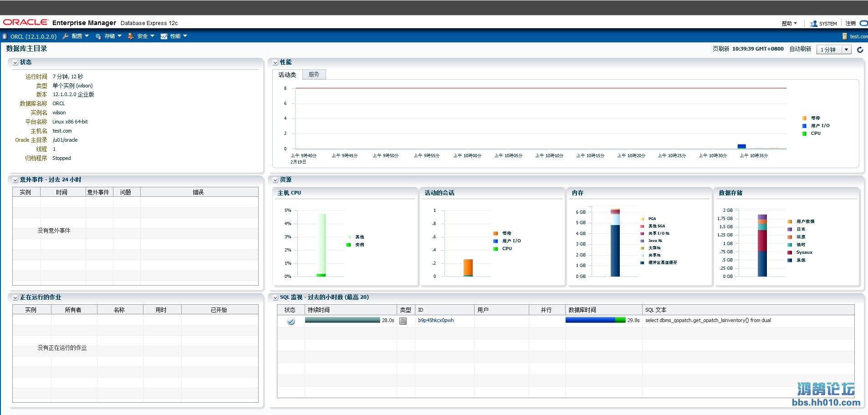Open the 性能 dropdown in navigation bar
The image size is (868, 415).
pos(179,36)
